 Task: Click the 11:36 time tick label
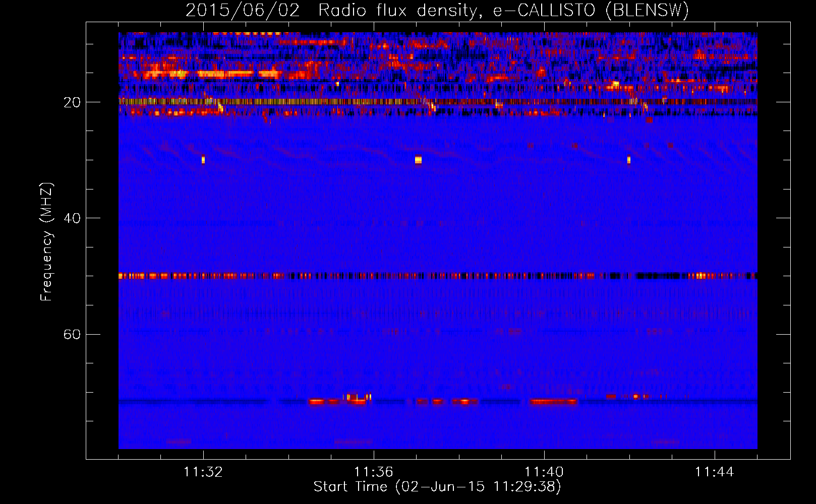[x=374, y=472]
